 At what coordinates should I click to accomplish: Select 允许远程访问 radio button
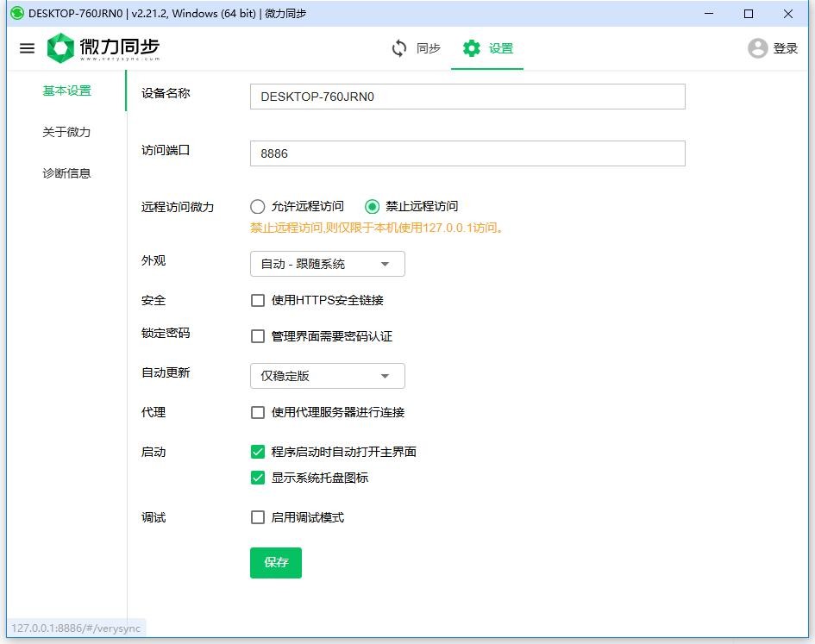coord(257,207)
